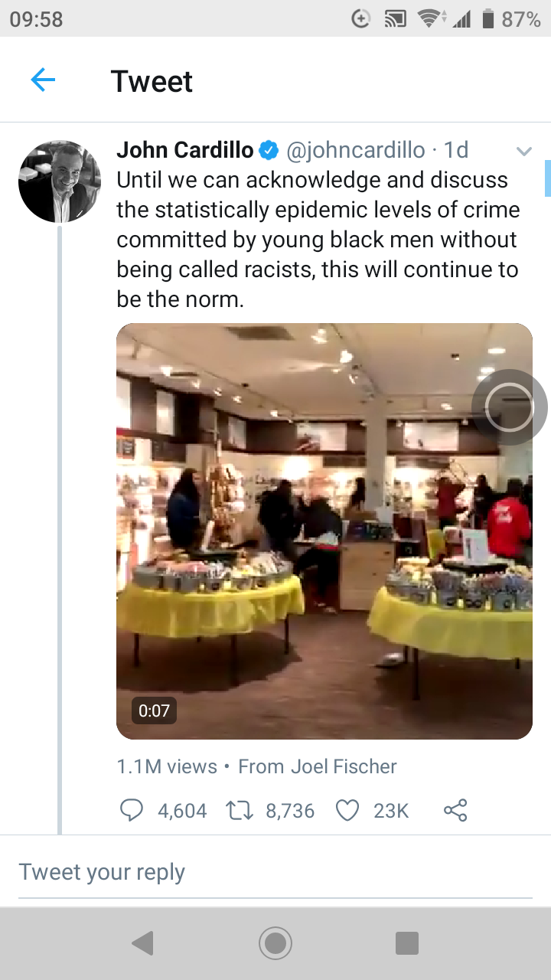The image size is (551, 980).
Task: Tap the verified badge icon
Action: click(x=269, y=151)
